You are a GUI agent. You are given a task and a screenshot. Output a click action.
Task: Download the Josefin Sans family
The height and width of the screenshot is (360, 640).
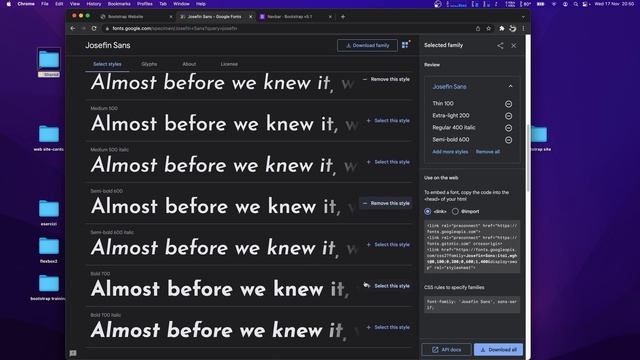367,45
